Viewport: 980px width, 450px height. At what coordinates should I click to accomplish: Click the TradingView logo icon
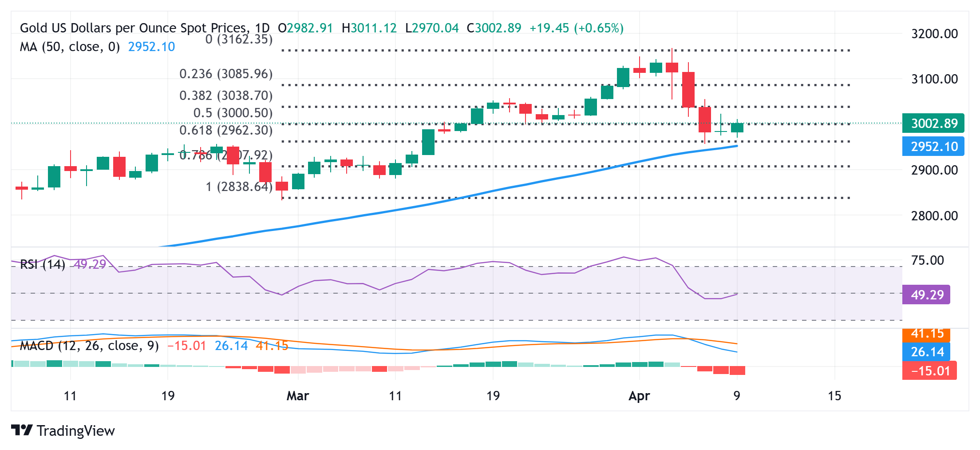click(21, 430)
